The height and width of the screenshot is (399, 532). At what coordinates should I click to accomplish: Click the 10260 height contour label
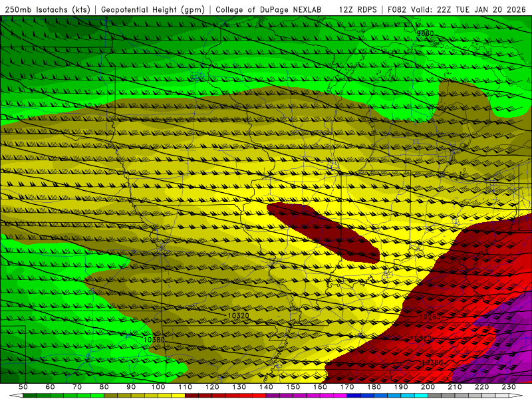coord(430,317)
